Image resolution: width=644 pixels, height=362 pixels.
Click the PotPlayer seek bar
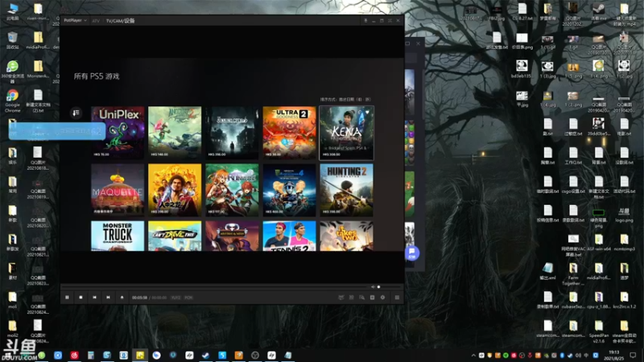[x=213, y=287]
